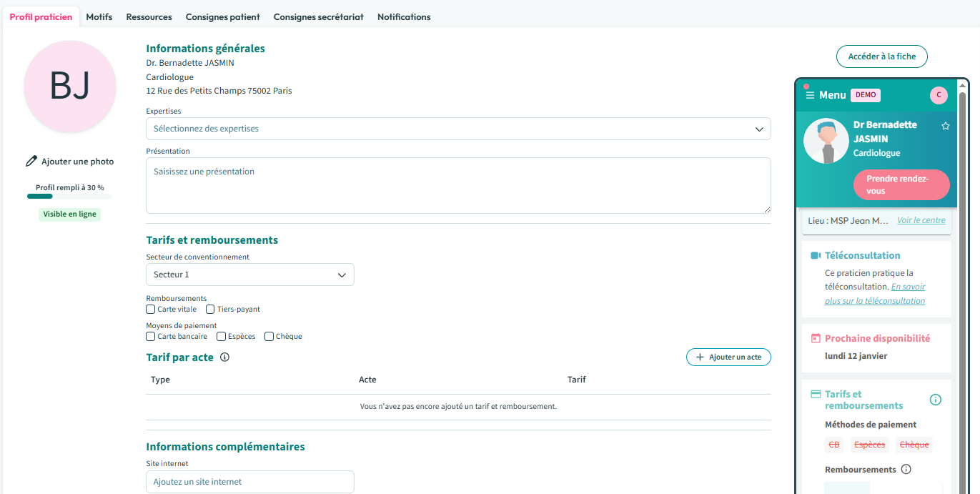Check the Tiers-payant option
Screen dimensions: 980x494
[210, 310]
